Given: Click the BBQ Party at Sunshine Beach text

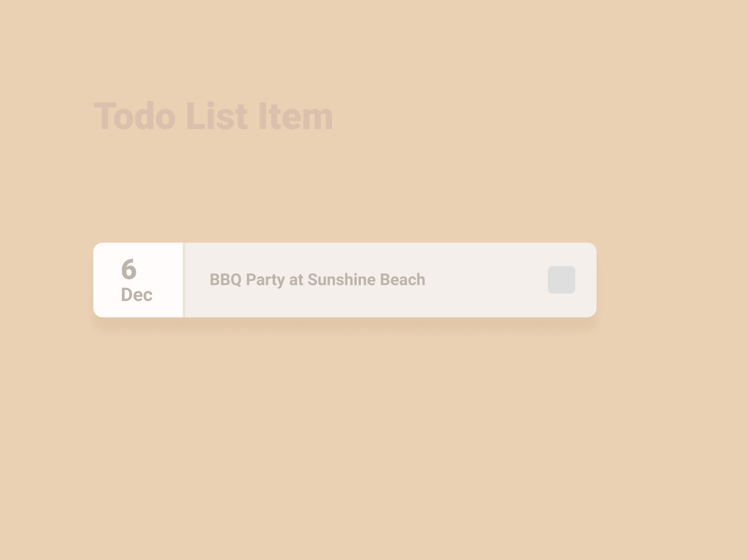Looking at the screenshot, I should [317, 280].
